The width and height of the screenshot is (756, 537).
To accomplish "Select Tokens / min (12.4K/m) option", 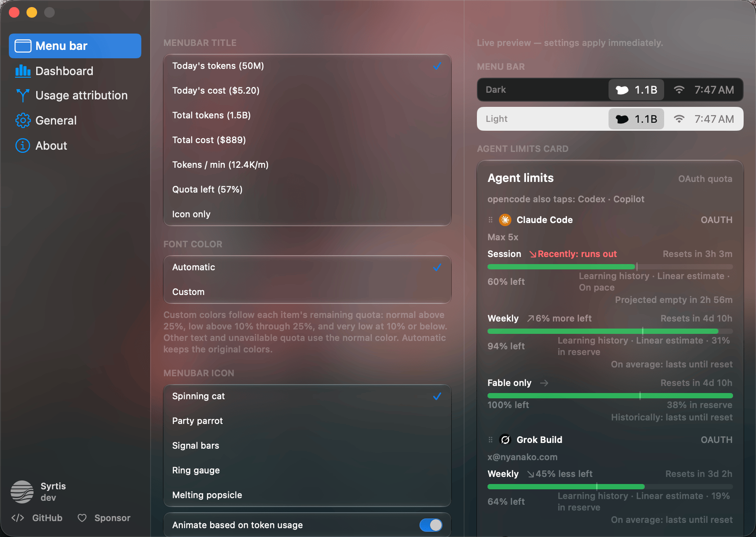I will click(307, 165).
